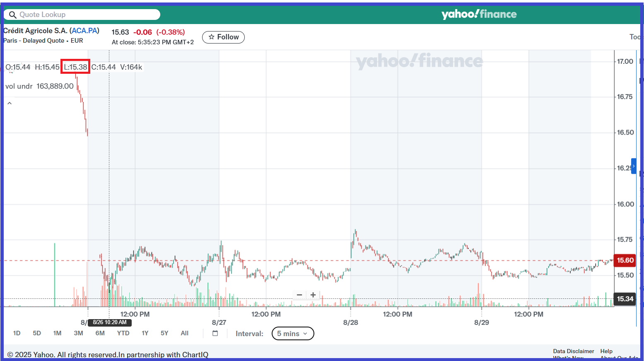Click the zoom in plus icon on chart
Image resolution: width=644 pixels, height=361 pixels.
coord(313,295)
